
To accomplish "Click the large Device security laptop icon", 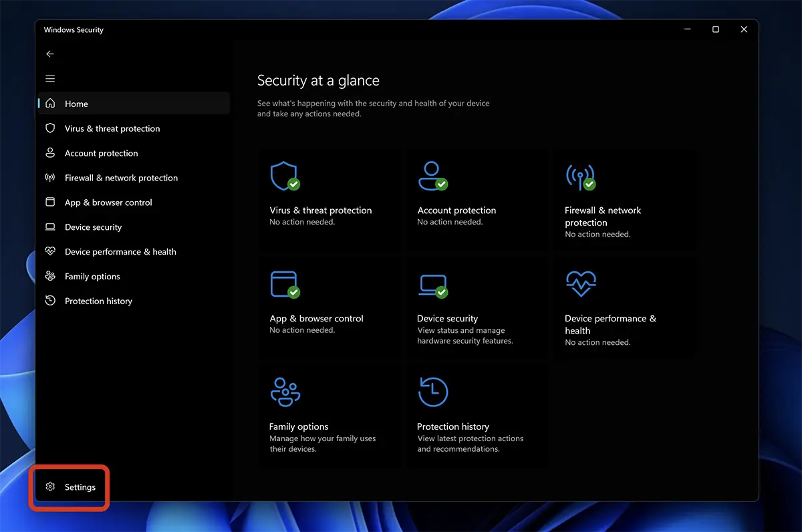I will [x=432, y=285].
